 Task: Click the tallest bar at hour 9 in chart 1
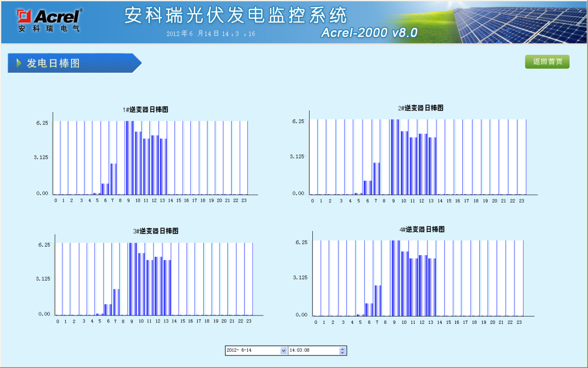(x=129, y=158)
